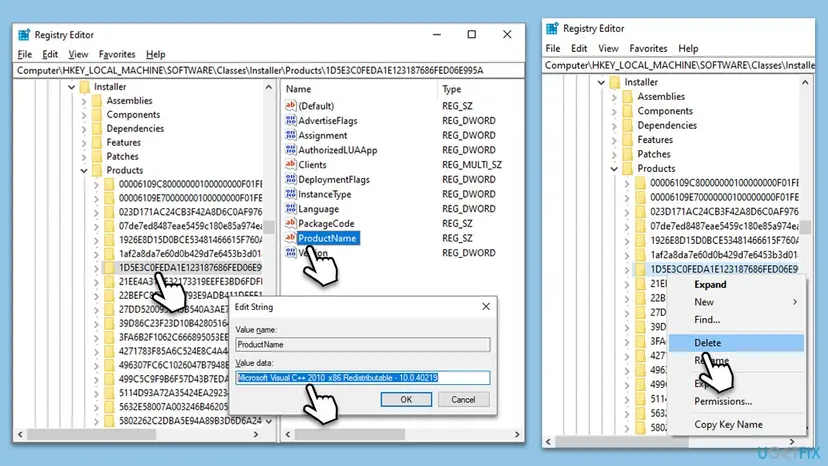Screen dimensions: 828x466
Task: Click the AuthorizedLUAApp DWORD icon
Action: pos(290,150)
